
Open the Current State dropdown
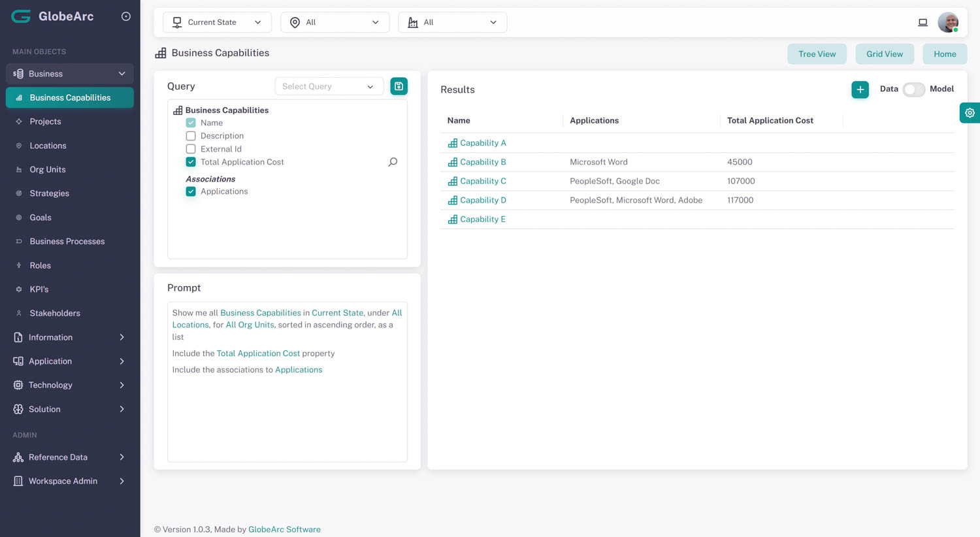pos(217,22)
